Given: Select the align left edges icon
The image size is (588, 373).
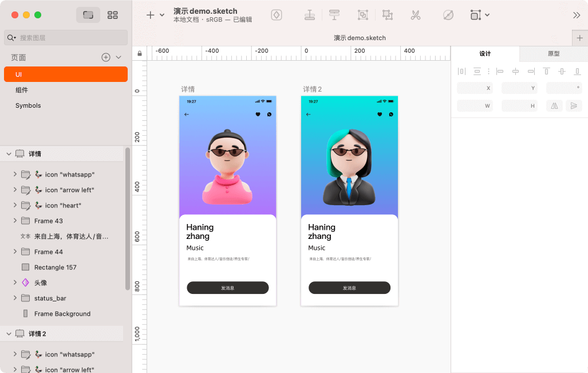Looking at the screenshot, I should [x=501, y=71].
